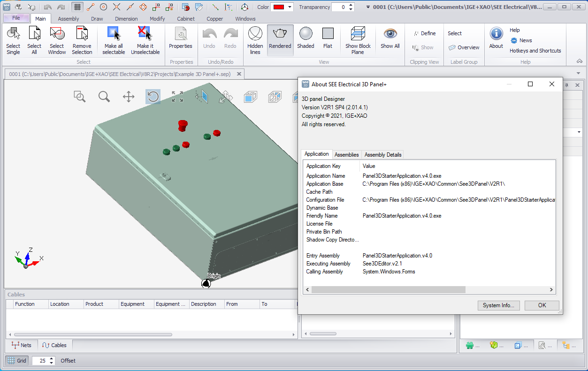
Task: Click the Show All eye icon
Action: 390,38
